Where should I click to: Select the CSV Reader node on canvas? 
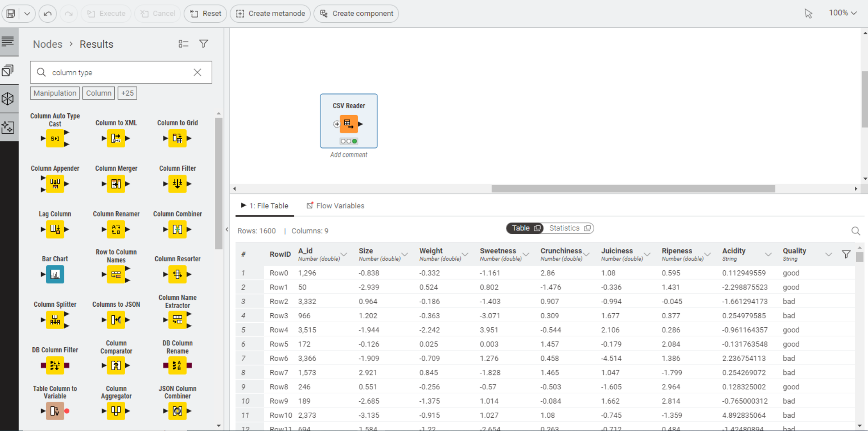[x=348, y=124]
